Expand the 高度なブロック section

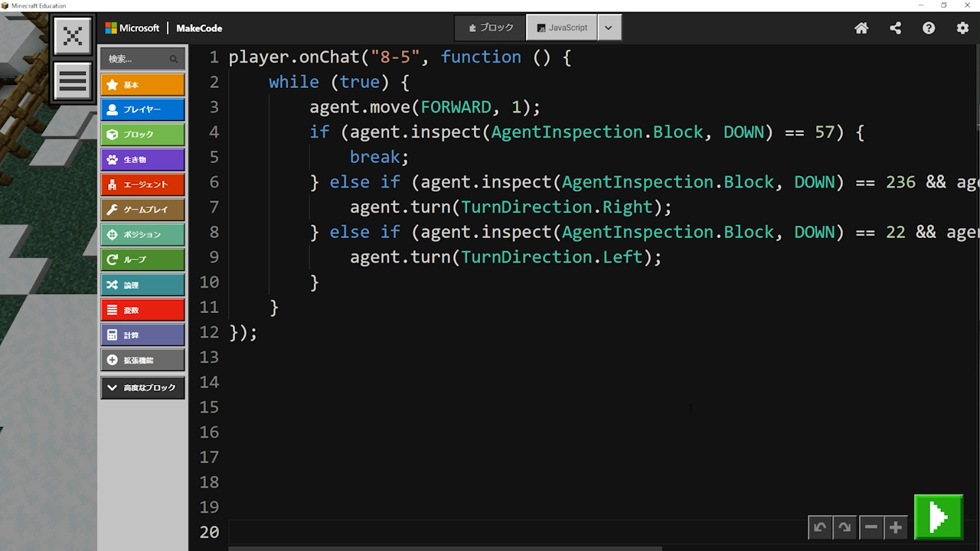coord(142,388)
